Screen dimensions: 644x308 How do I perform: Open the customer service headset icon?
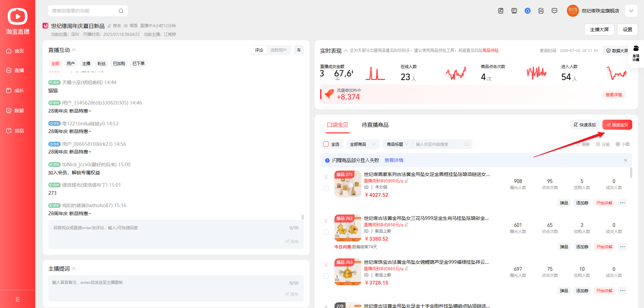pyautogui.click(x=528, y=11)
